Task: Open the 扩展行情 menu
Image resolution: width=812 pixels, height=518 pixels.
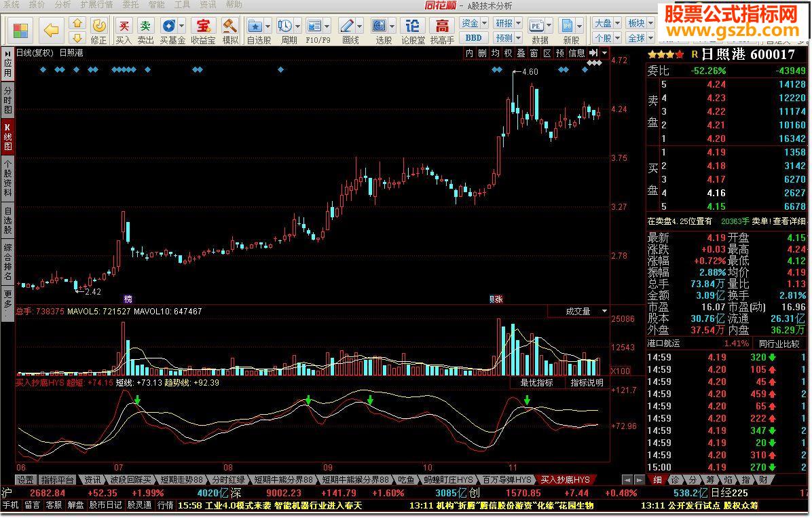Action: (x=96, y=5)
